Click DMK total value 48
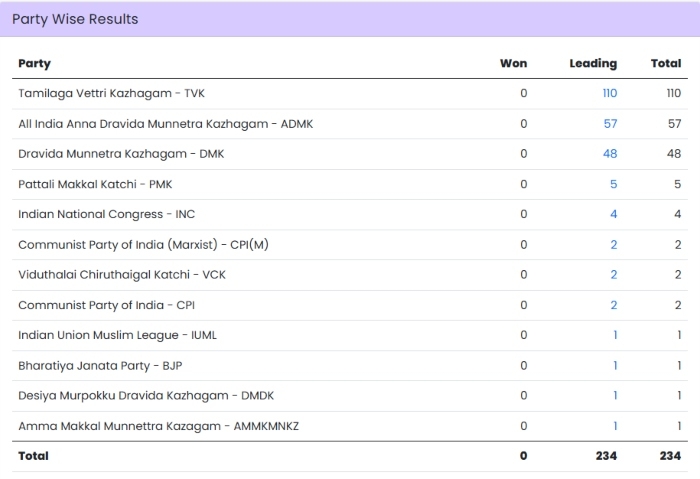This screenshot has width=700, height=479. (x=674, y=154)
